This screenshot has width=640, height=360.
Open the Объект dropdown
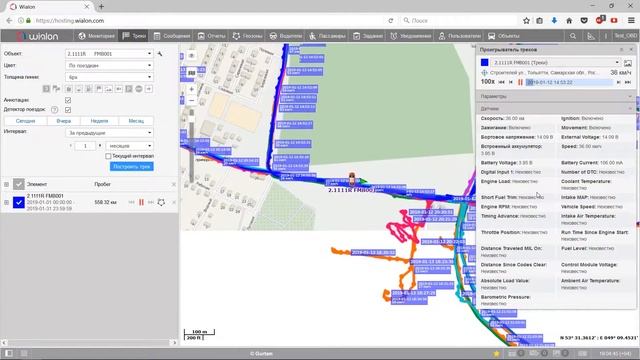click(109, 53)
